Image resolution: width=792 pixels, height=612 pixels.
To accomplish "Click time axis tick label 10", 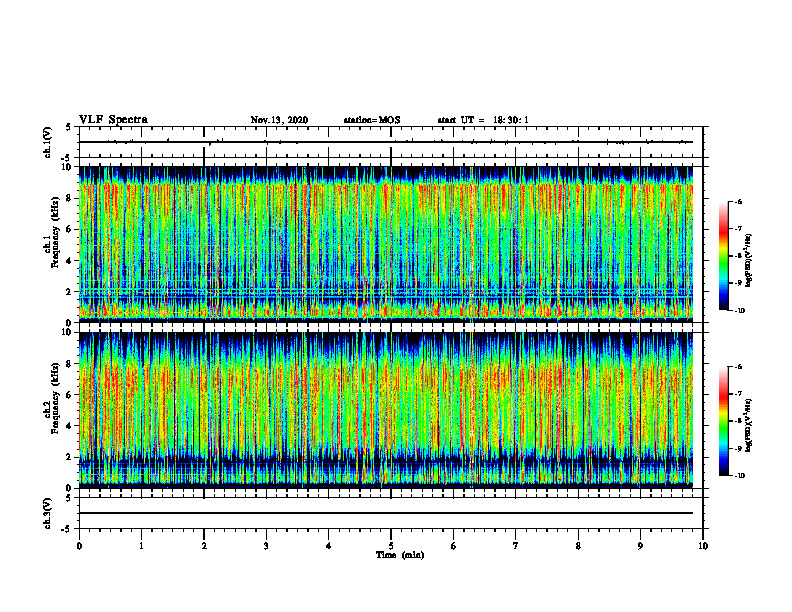I will coord(703,546).
